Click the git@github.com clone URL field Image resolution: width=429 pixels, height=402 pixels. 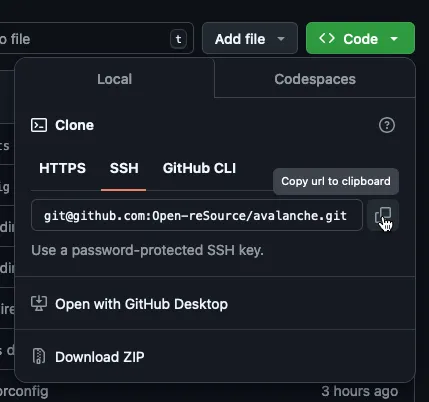coord(197,215)
